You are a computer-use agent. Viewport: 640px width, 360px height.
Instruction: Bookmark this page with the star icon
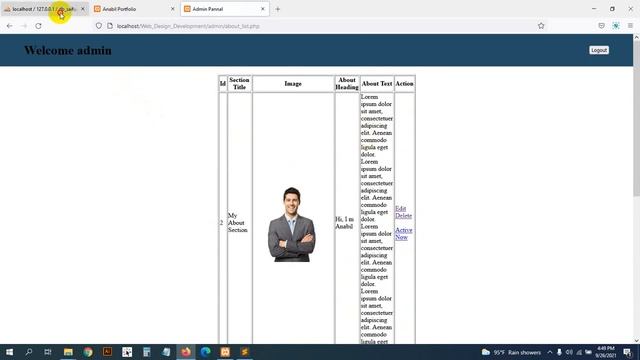tap(541, 26)
